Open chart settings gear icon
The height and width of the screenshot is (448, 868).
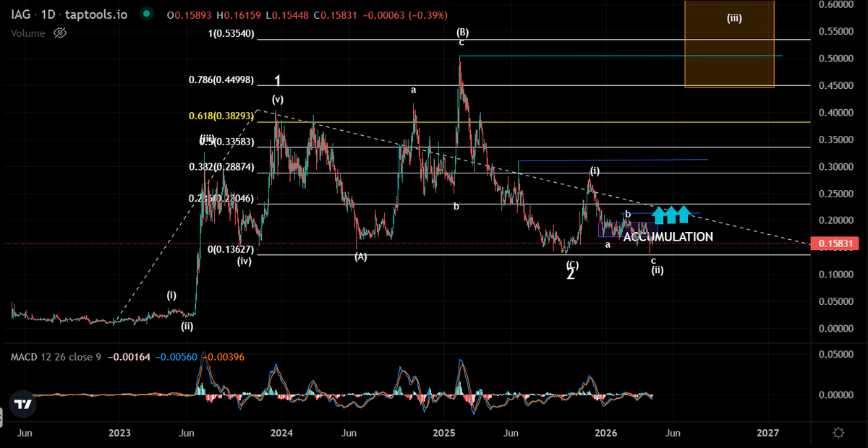(x=838, y=433)
